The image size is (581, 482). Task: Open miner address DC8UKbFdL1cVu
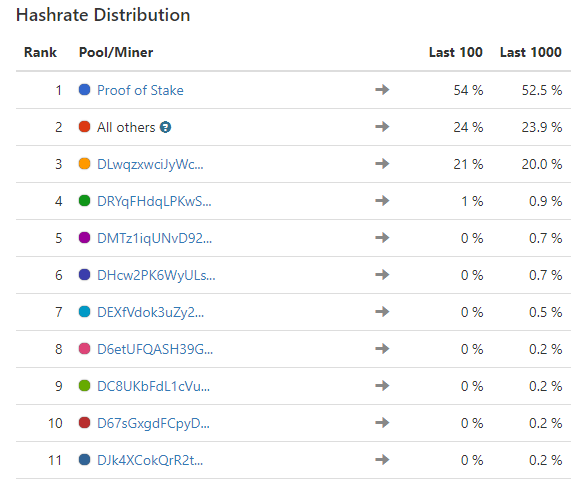pos(153,386)
